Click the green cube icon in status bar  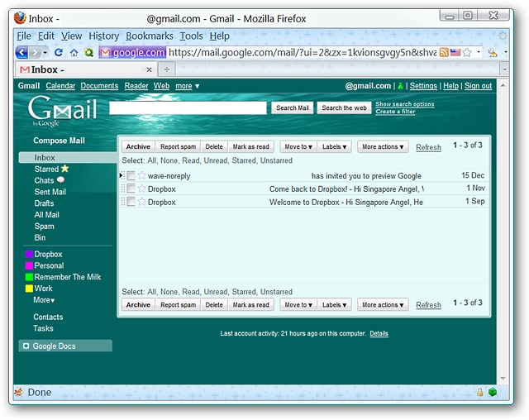coord(493,392)
